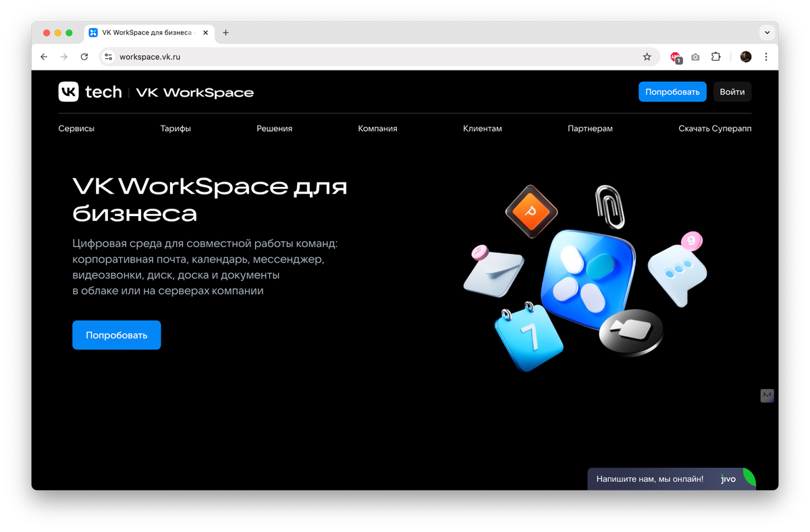
Task: Open the Партнерам menu item
Action: tap(590, 128)
